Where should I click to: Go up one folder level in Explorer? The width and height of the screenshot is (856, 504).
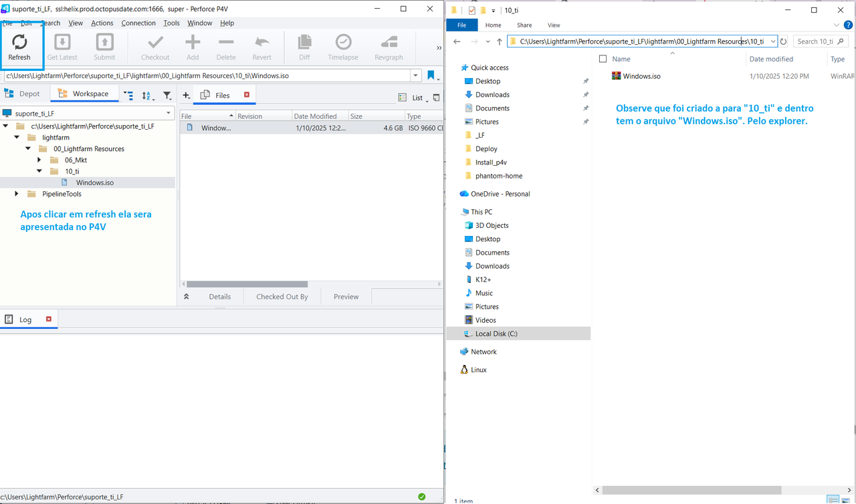pyautogui.click(x=499, y=41)
